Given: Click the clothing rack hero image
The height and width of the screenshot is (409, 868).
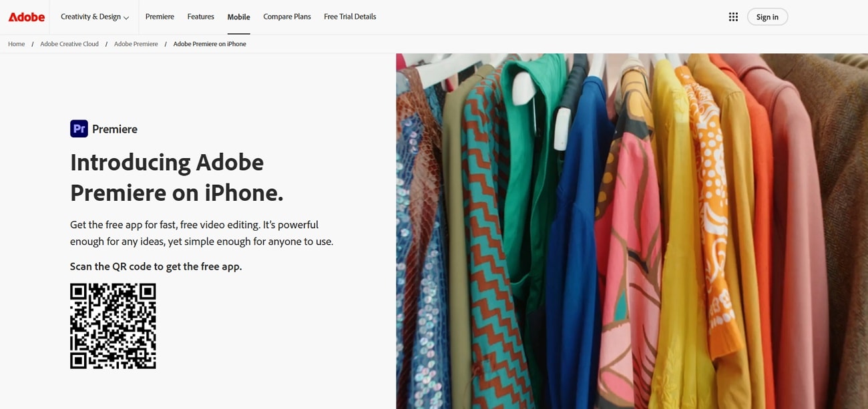Looking at the screenshot, I should 632,231.
